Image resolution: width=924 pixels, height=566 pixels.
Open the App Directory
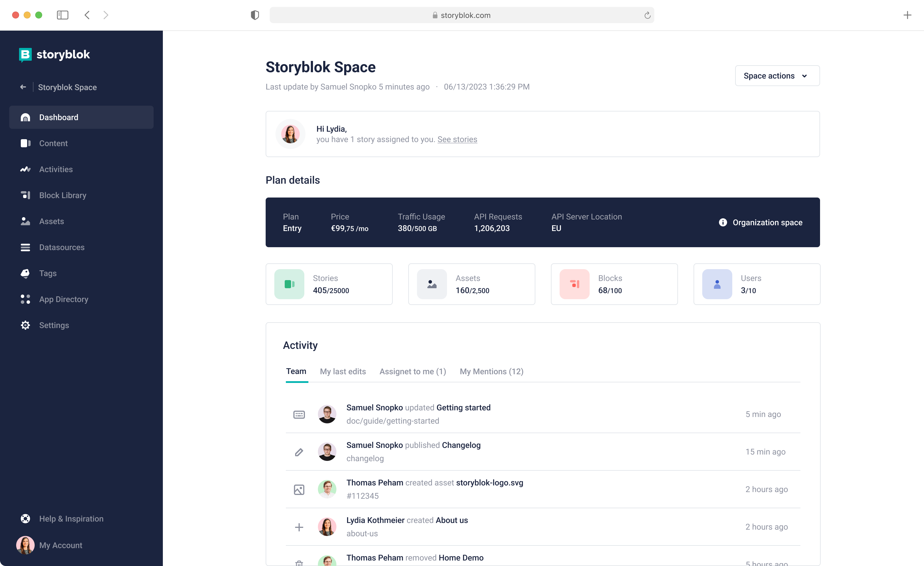[63, 299]
